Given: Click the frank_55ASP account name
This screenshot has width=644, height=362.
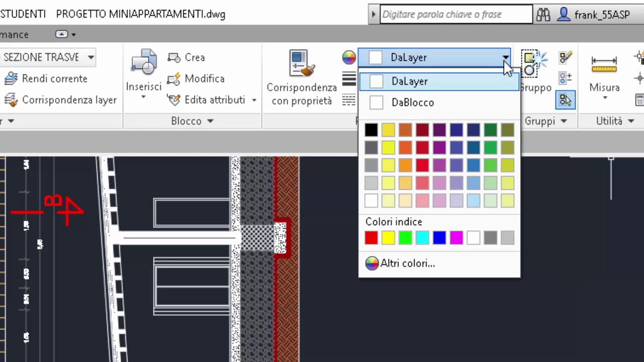Looking at the screenshot, I should [602, 15].
